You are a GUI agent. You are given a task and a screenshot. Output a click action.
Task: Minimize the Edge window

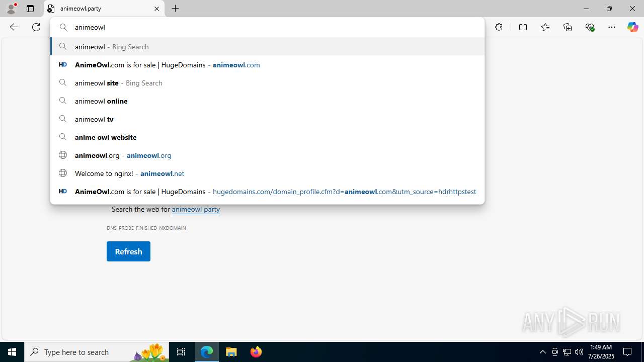pos(586,9)
